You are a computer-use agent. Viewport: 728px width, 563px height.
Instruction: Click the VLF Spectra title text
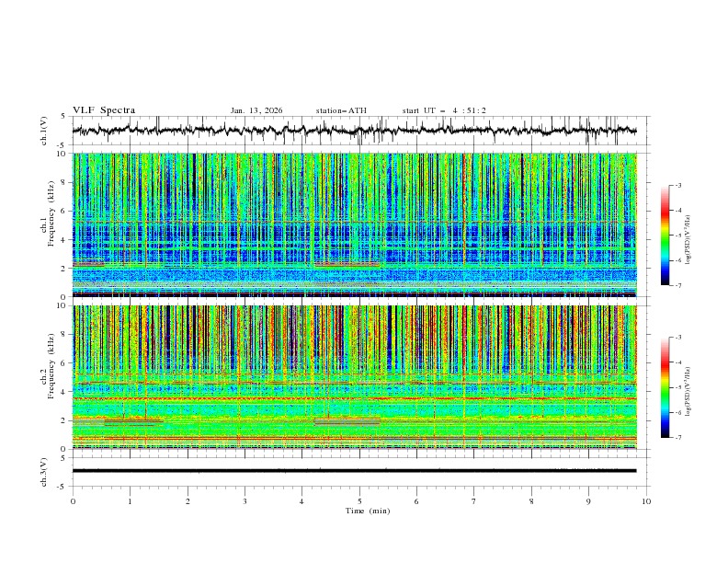pyautogui.click(x=104, y=110)
